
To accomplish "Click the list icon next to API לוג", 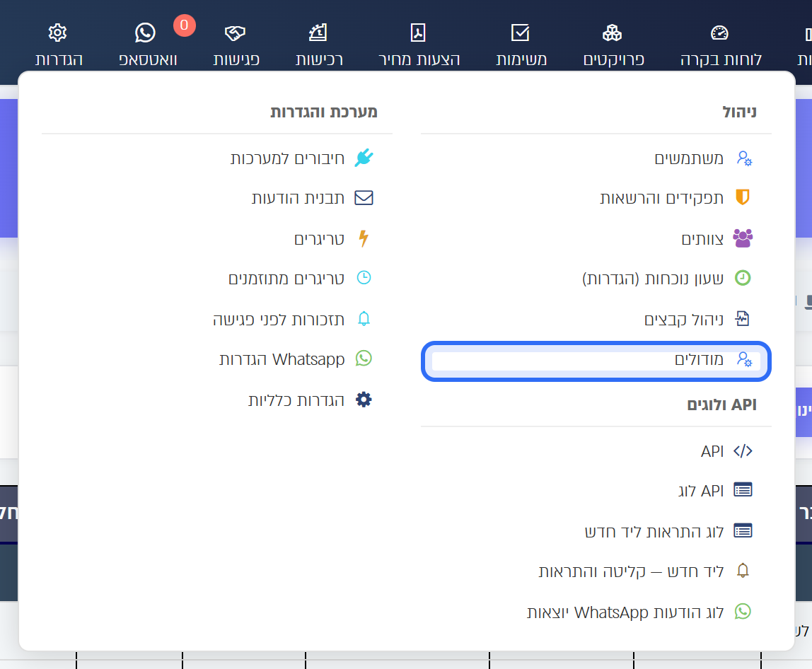I will coord(743,489).
